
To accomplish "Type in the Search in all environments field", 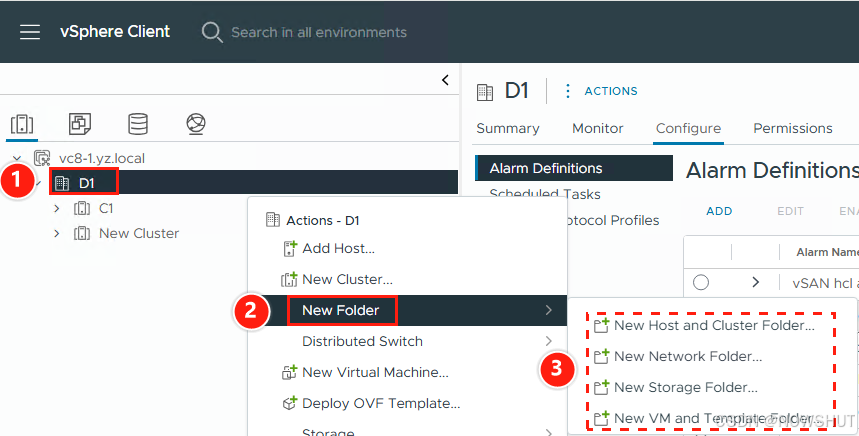I will click(320, 32).
